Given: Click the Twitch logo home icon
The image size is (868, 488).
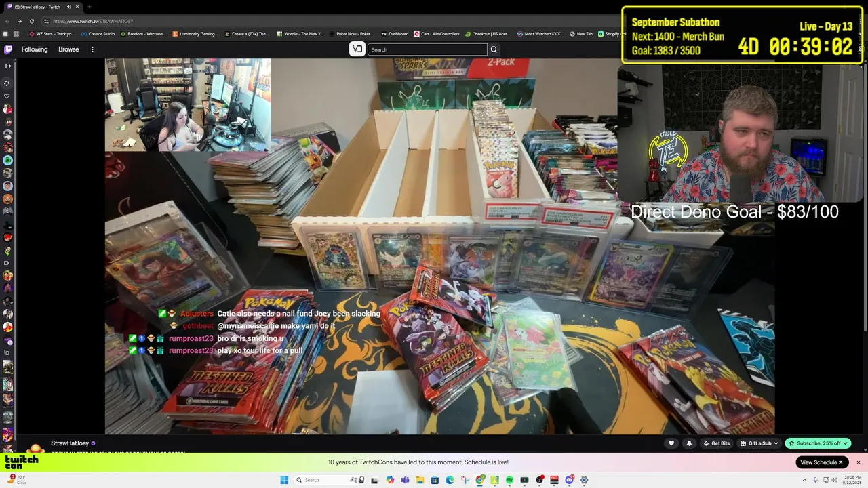Looking at the screenshot, I should click(8, 49).
